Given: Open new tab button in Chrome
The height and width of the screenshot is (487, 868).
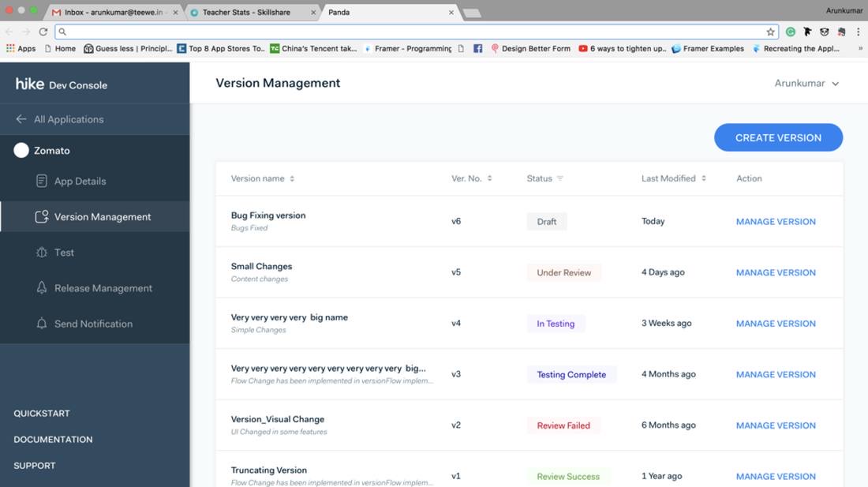Looking at the screenshot, I should pyautogui.click(x=472, y=12).
